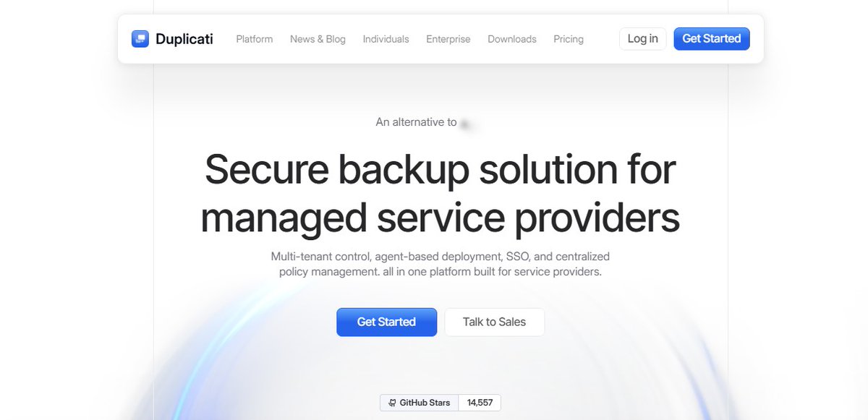Click the 14,557 star count
This screenshot has width=868, height=420.
(480, 403)
